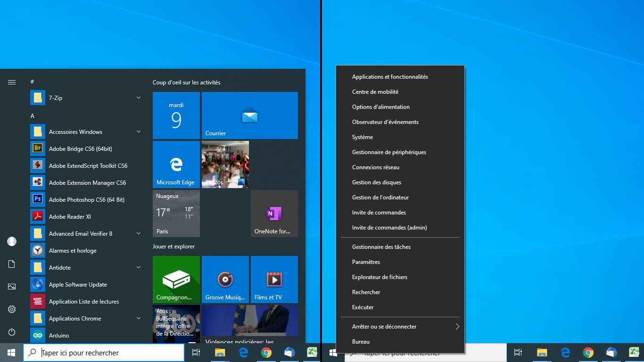Open the OneNote tile
Viewport: 644px width, 362px height.
click(x=274, y=213)
